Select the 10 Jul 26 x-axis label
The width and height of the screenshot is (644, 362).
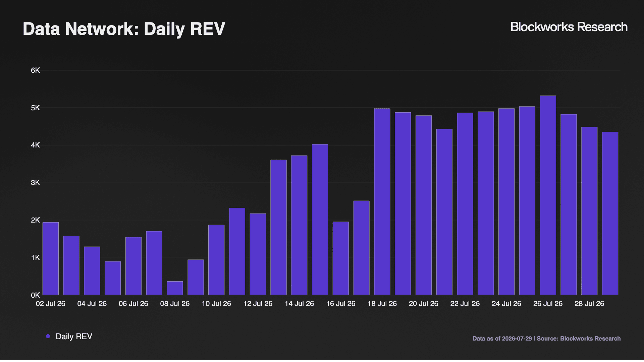(216, 304)
